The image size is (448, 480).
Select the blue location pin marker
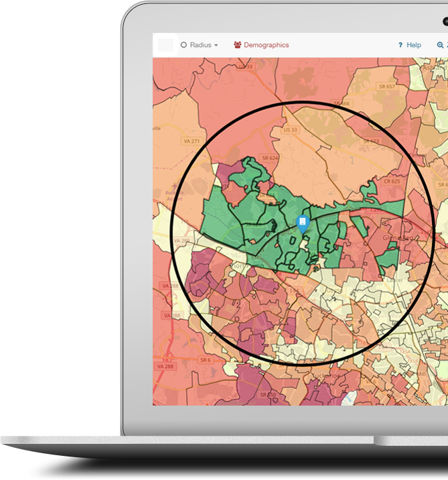[303, 223]
